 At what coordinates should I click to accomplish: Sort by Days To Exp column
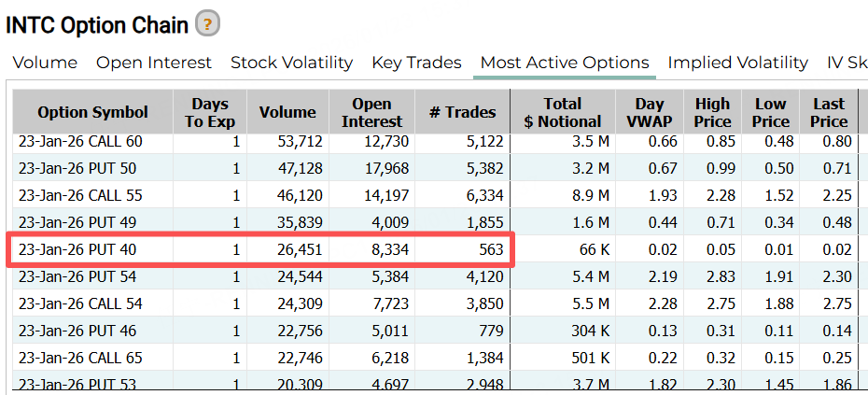[210, 112]
